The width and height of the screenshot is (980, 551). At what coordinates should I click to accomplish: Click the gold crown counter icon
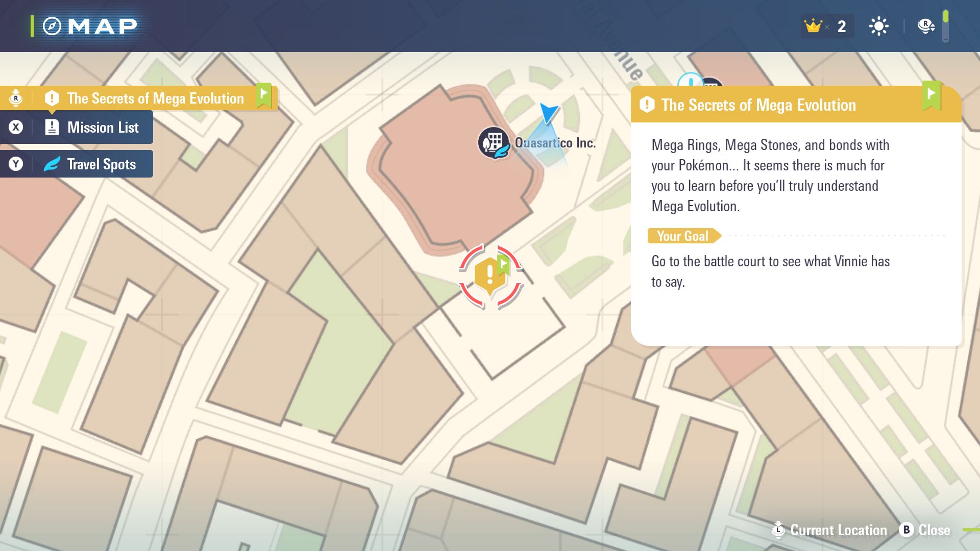point(813,26)
